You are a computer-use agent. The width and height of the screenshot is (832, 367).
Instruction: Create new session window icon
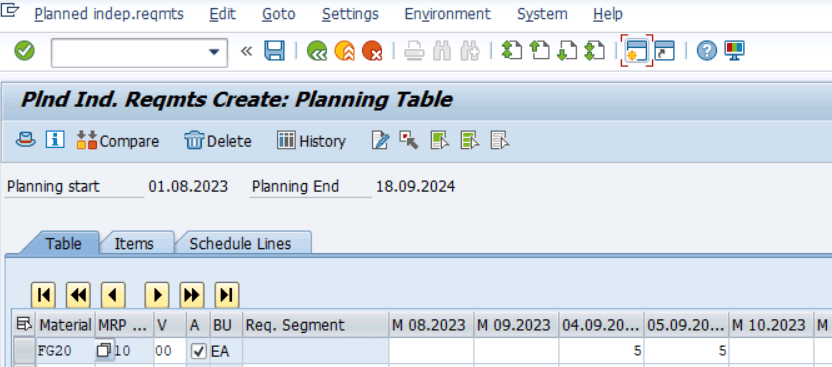point(636,51)
